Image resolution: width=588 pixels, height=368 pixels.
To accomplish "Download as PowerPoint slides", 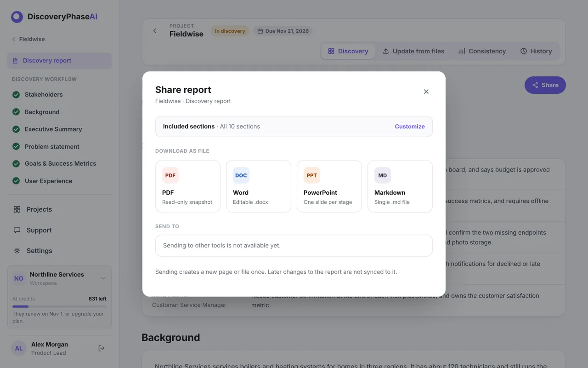I will pos(329,186).
